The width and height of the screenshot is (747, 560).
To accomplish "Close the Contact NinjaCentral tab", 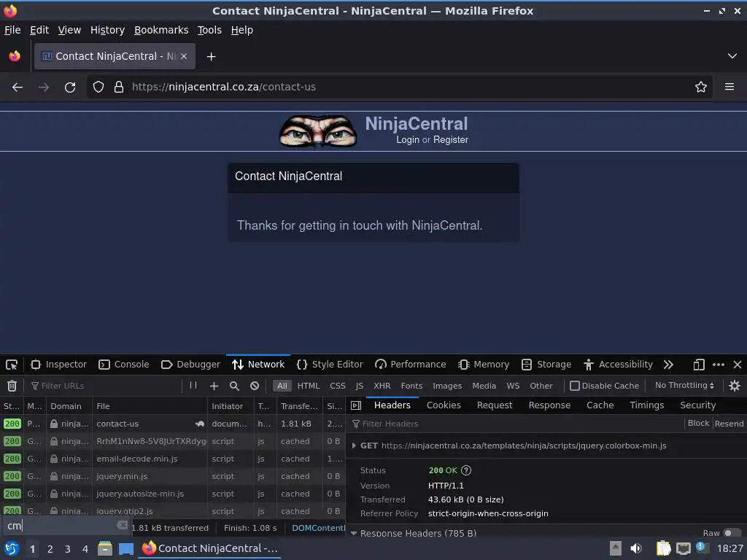I will point(184,56).
